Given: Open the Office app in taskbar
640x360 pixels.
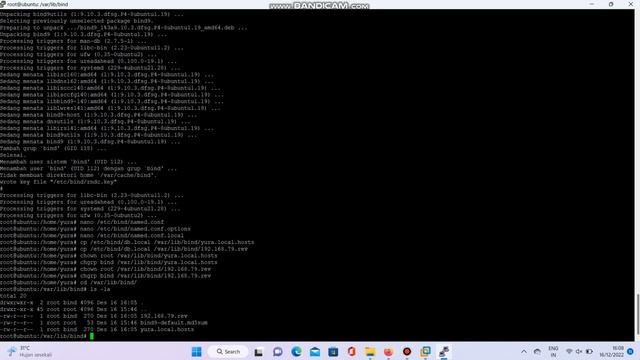Looking at the screenshot, I should coord(351,351).
